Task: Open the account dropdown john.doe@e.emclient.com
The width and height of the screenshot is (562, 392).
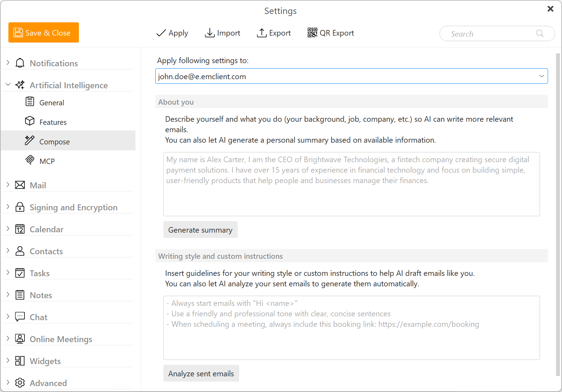Action: click(352, 76)
